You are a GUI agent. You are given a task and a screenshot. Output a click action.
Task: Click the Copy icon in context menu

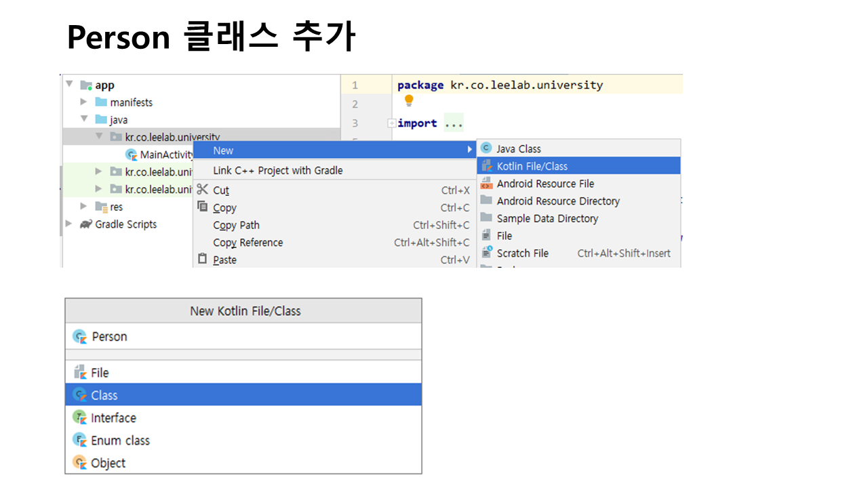click(x=202, y=207)
